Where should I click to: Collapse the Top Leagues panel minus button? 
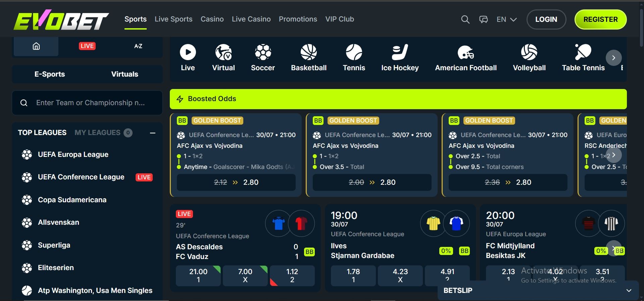[x=153, y=133]
